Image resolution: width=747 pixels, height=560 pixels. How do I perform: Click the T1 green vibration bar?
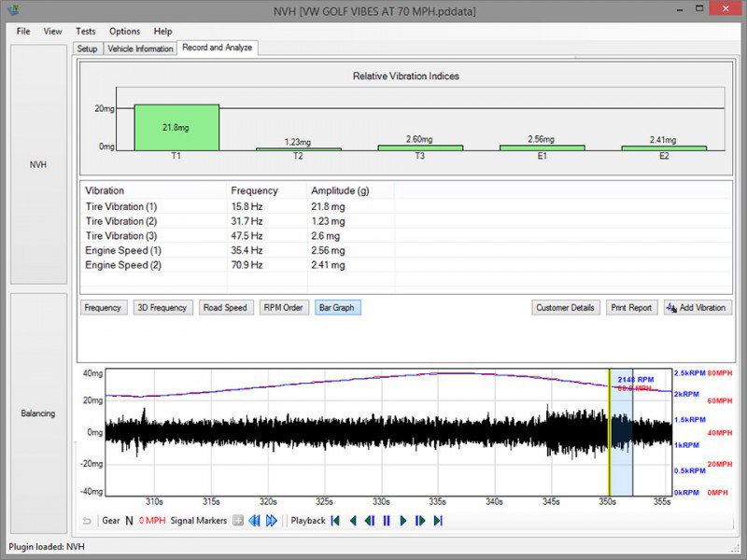pyautogui.click(x=177, y=125)
